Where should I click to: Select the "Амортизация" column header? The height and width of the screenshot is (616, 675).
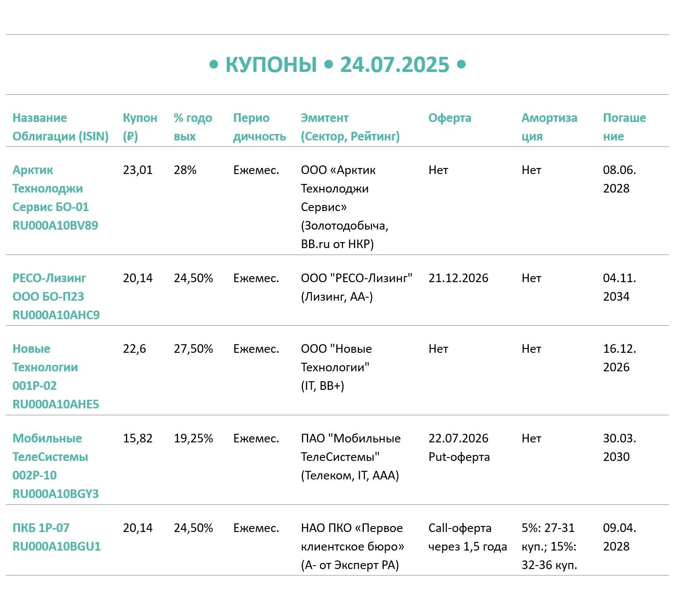click(x=549, y=127)
